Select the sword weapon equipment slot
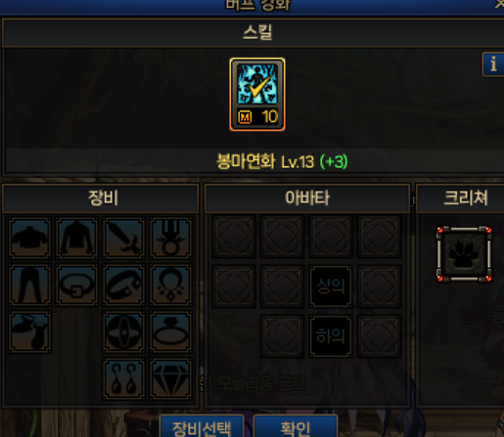 pos(123,239)
